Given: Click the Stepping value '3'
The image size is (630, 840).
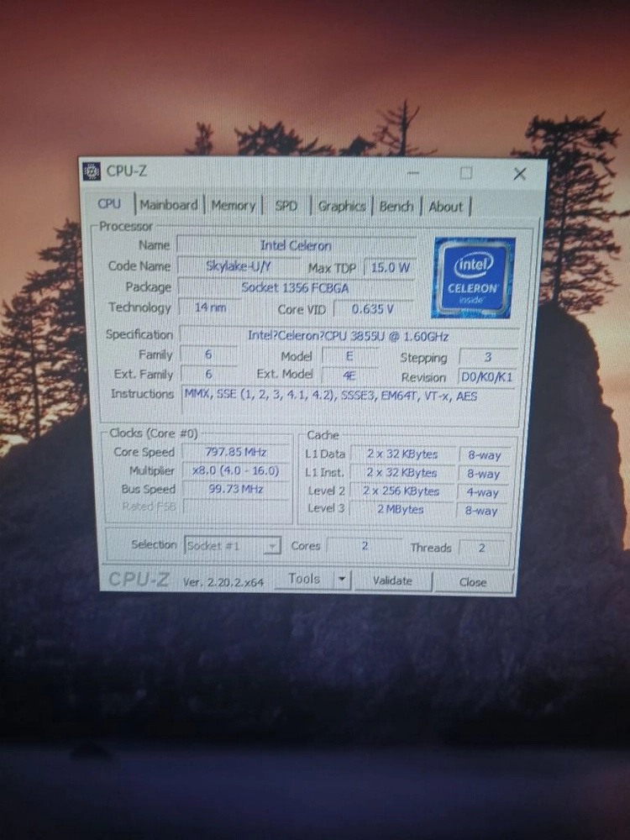Looking at the screenshot, I should (x=488, y=357).
